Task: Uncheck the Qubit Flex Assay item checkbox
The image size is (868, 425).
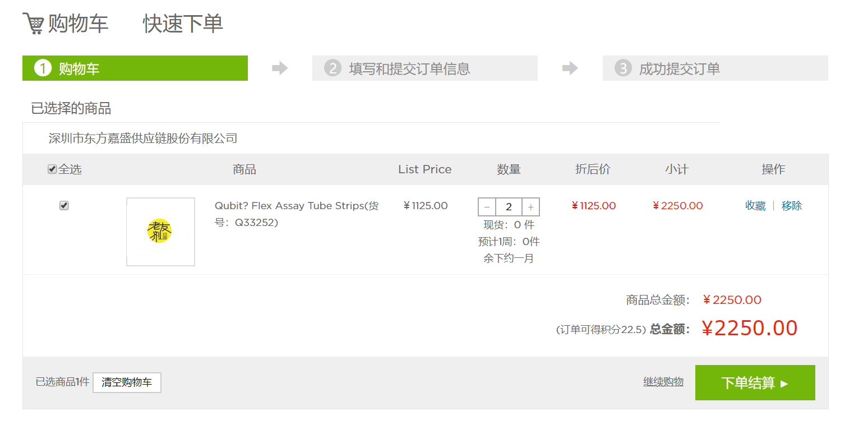Action: pos(64,206)
